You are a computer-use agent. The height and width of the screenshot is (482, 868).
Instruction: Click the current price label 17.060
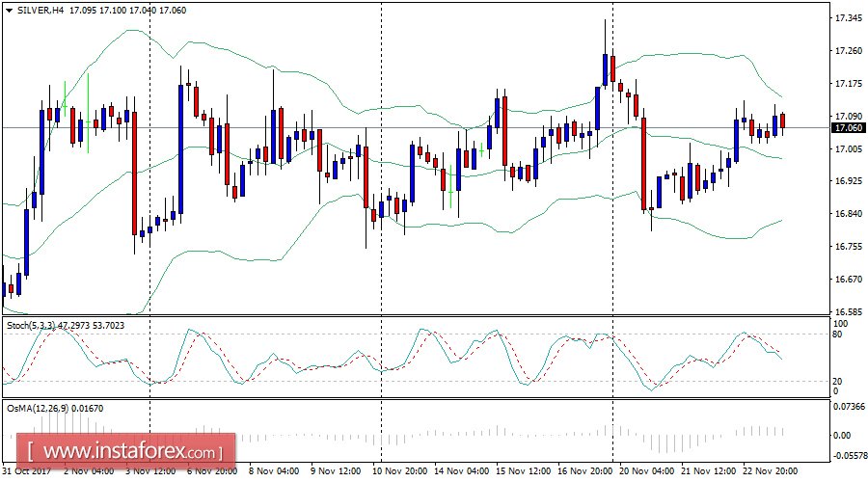(x=848, y=128)
